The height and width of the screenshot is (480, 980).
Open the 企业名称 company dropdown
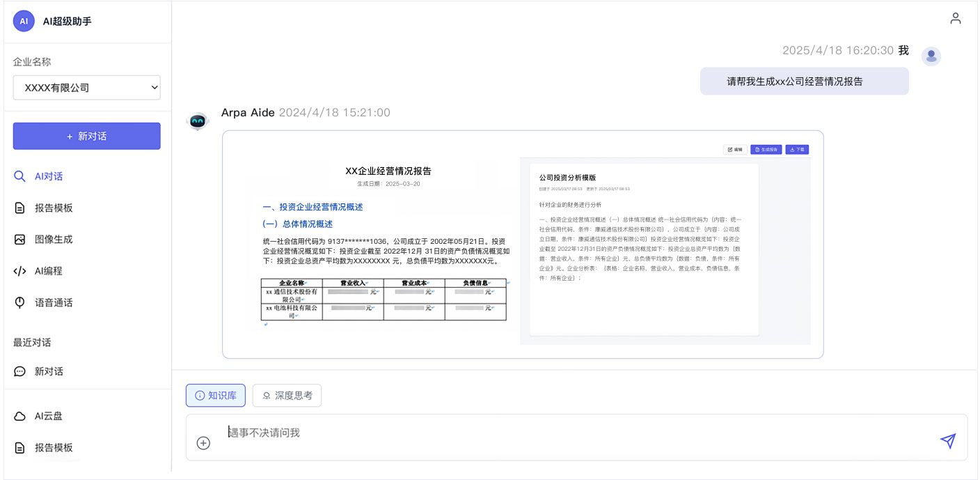click(87, 88)
